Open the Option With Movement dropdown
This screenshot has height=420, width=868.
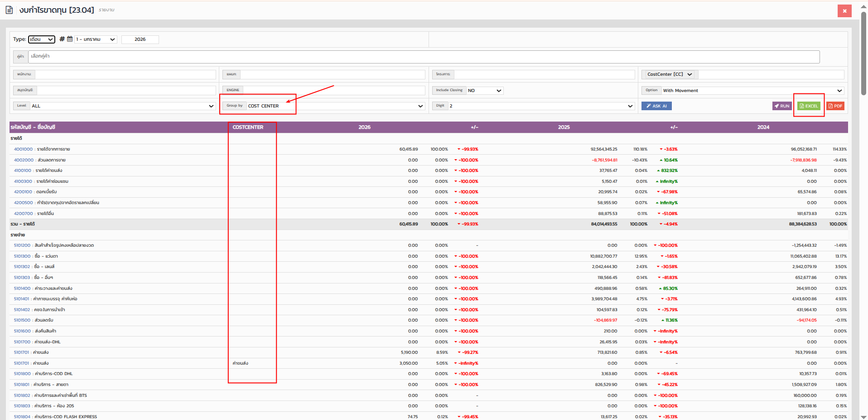coord(752,91)
